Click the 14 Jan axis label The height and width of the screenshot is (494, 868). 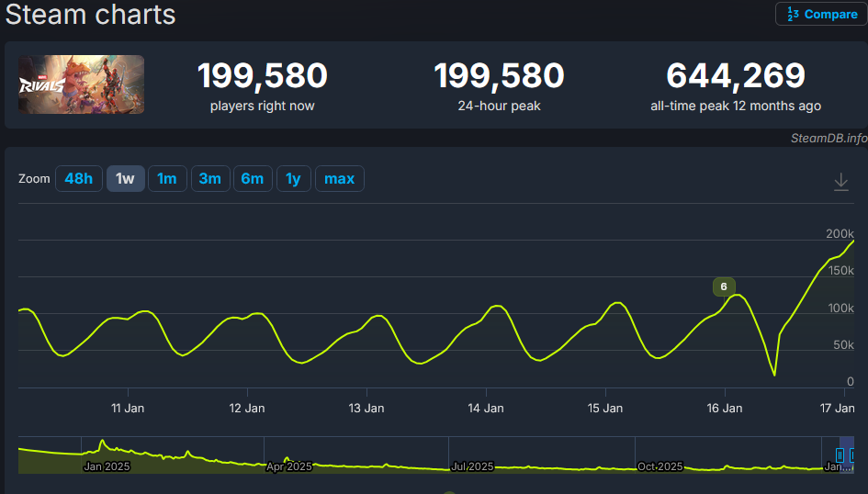pyautogui.click(x=486, y=409)
